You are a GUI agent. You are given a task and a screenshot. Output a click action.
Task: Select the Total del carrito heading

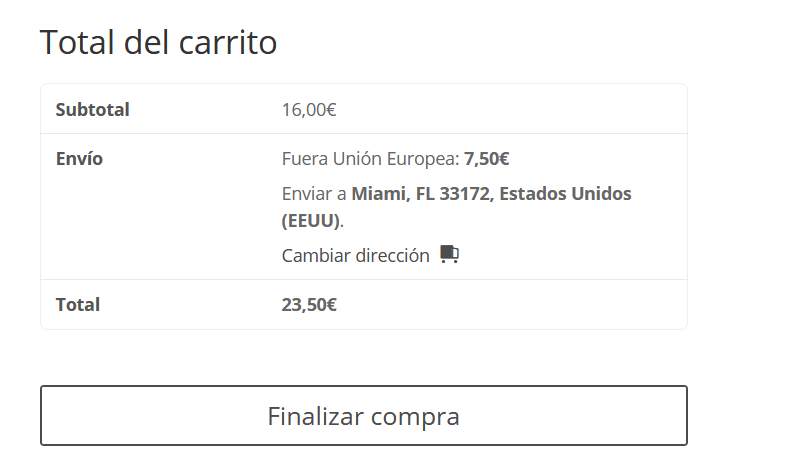158,42
